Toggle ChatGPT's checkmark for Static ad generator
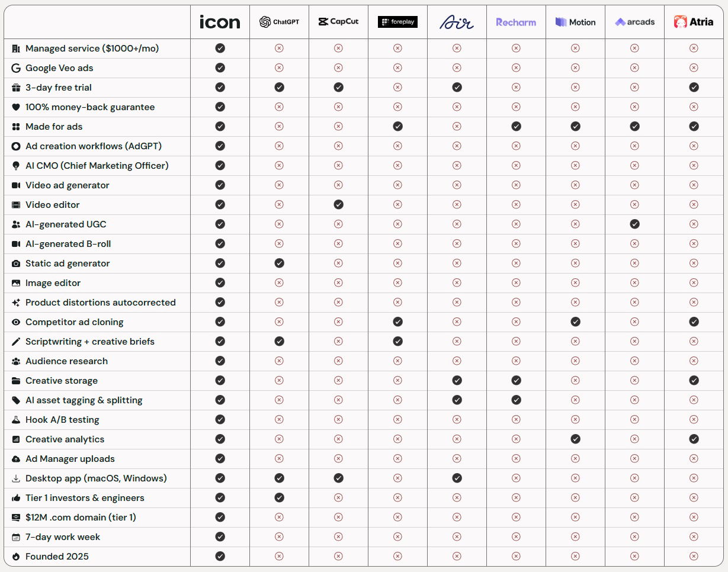 coord(278,263)
